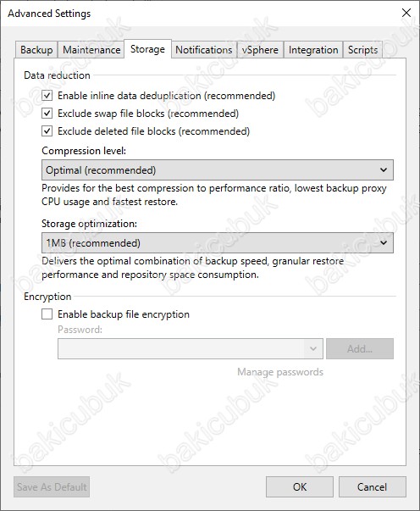Image resolution: width=420 pixels, height=511 pixels.
Task: Switch to the Backup tab
Action: click(36, 50)
